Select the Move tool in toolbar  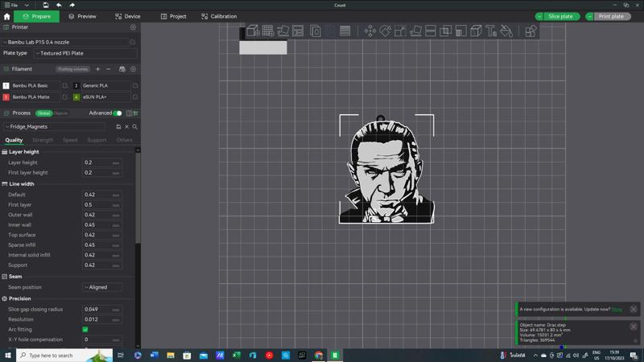(369, 31)
